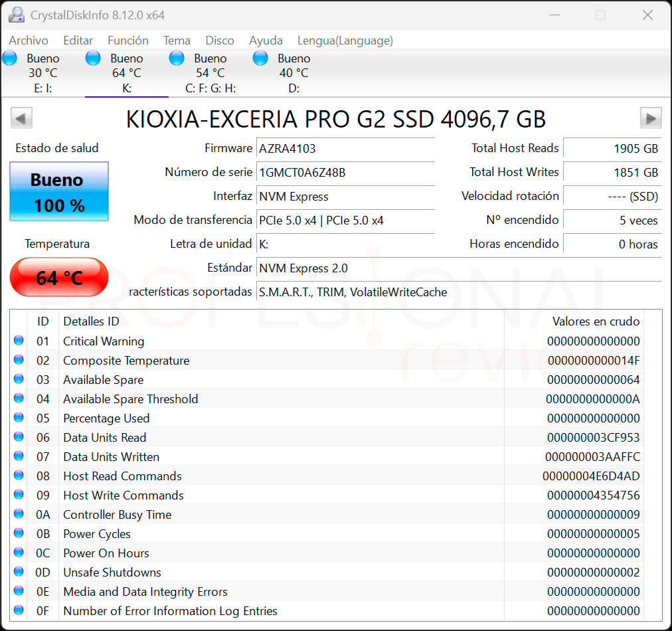Screen dimensions: 672x631
Task: Click the status orb for Unsafe Shutdowns
Action: [19, 571]
